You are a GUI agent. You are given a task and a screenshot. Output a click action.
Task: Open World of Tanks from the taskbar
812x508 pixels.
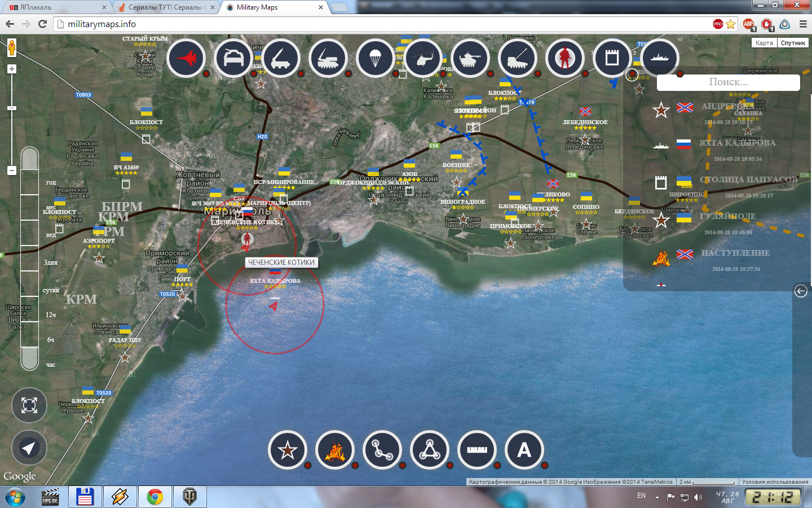point(189,497)
